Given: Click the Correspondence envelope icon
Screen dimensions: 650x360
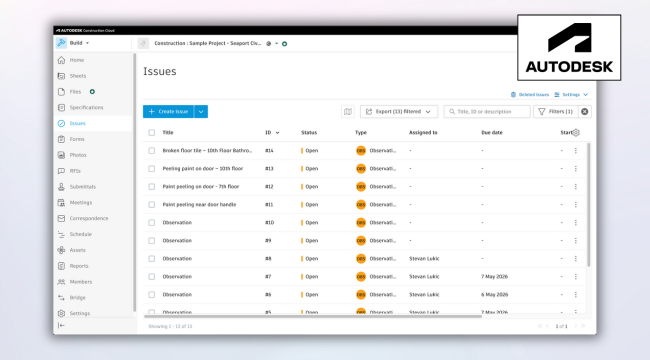Looking at the screenshot, I should (x=61, y=218).
